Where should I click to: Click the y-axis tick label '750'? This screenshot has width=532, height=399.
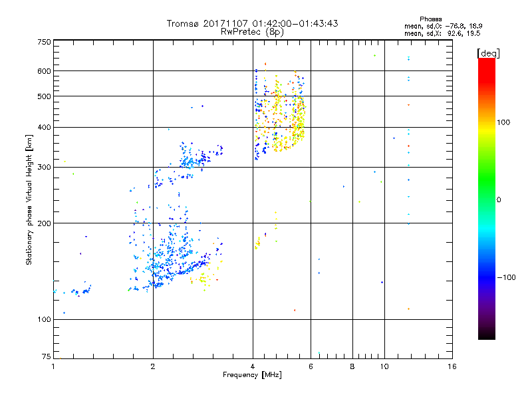click(x=44, y=42)
